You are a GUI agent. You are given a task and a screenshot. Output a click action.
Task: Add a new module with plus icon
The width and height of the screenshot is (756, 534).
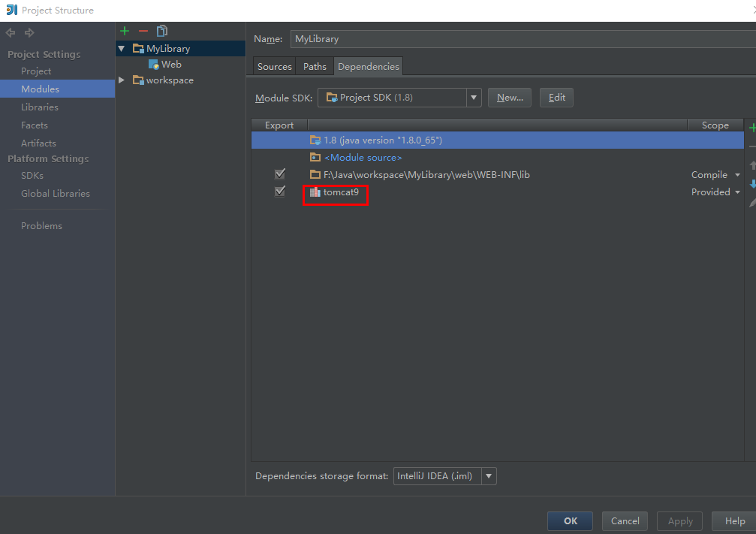click(125, 32)
